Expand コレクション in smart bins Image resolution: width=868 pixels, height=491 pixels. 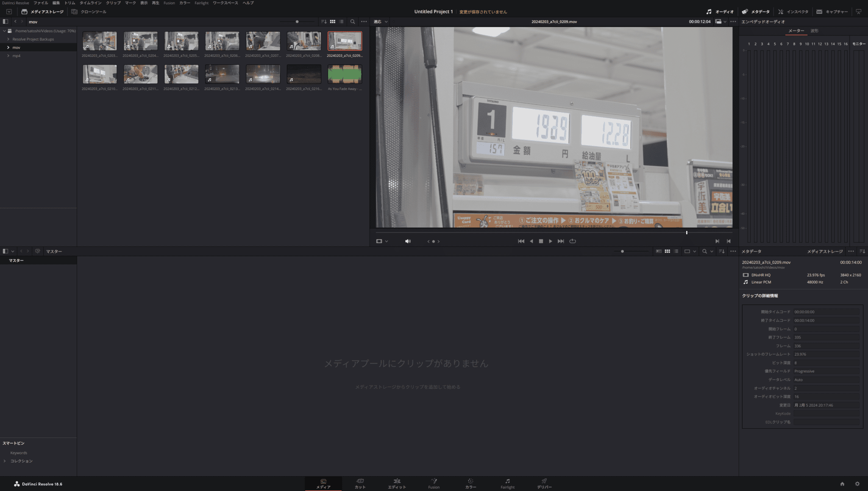point(5,461)
